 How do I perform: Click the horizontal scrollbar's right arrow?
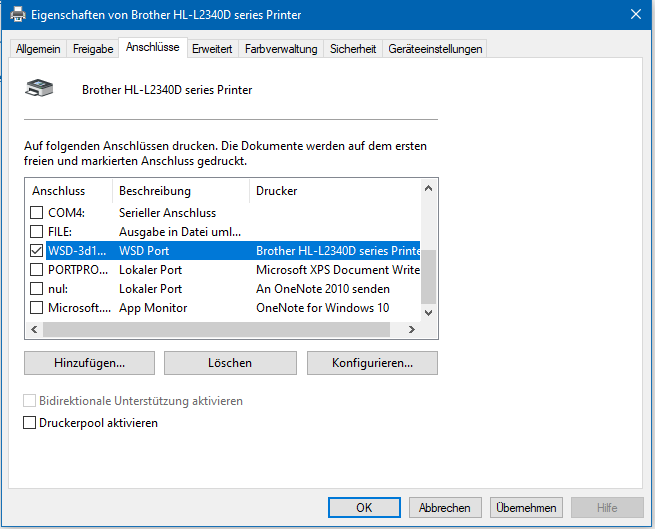point(412,329)
